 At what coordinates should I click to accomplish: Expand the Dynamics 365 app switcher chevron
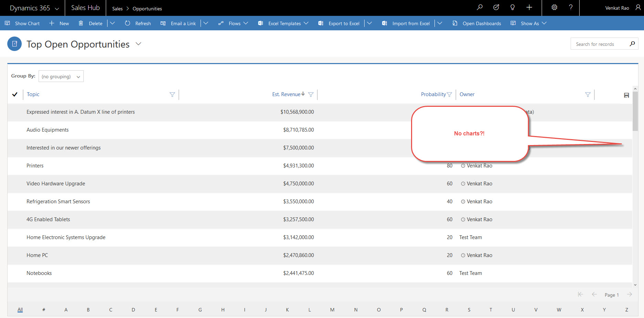coord(57,8)
